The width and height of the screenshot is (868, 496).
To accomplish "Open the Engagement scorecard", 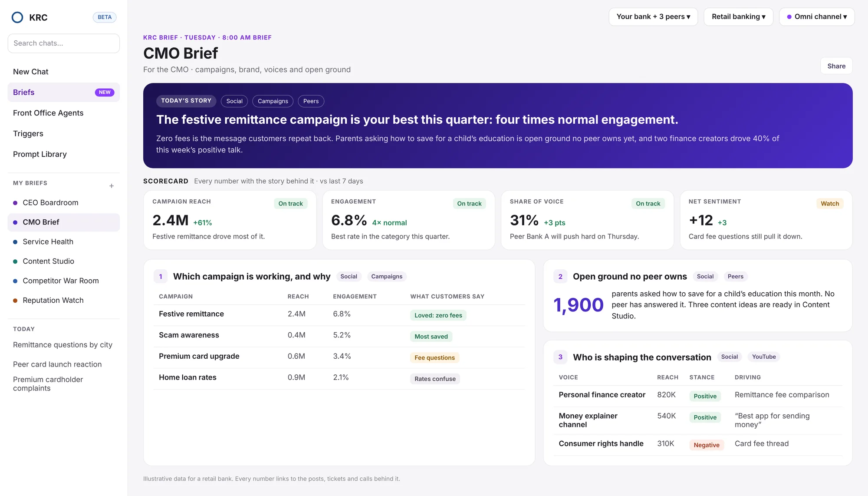I will [409, 220].
